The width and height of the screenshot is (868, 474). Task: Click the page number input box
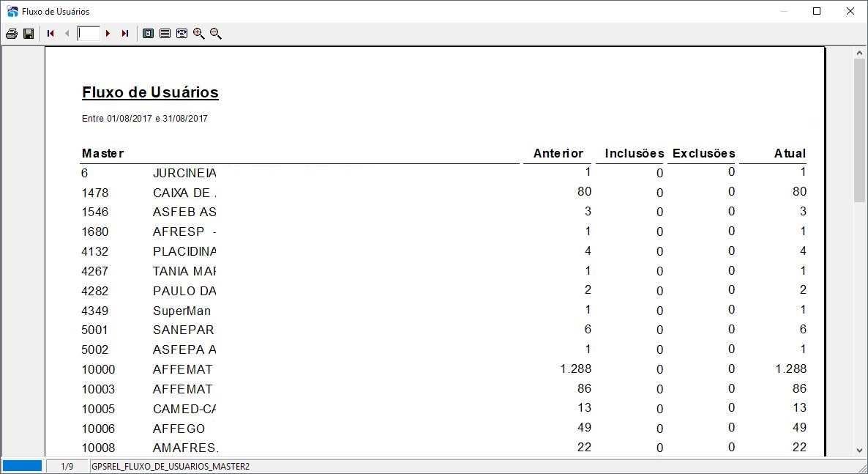tap(89, 34)
